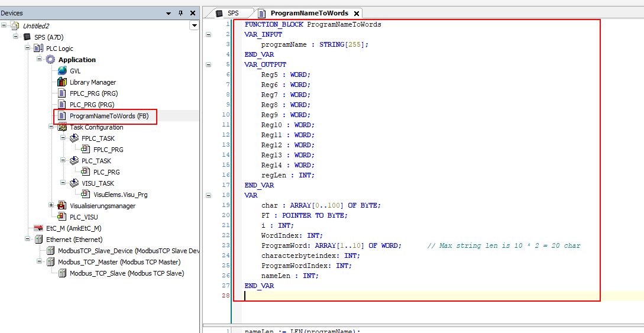Viewport: 644px width, 333px height.
Task: Fold the VAR_INPUT block in editor
Action: coord(208,34)
